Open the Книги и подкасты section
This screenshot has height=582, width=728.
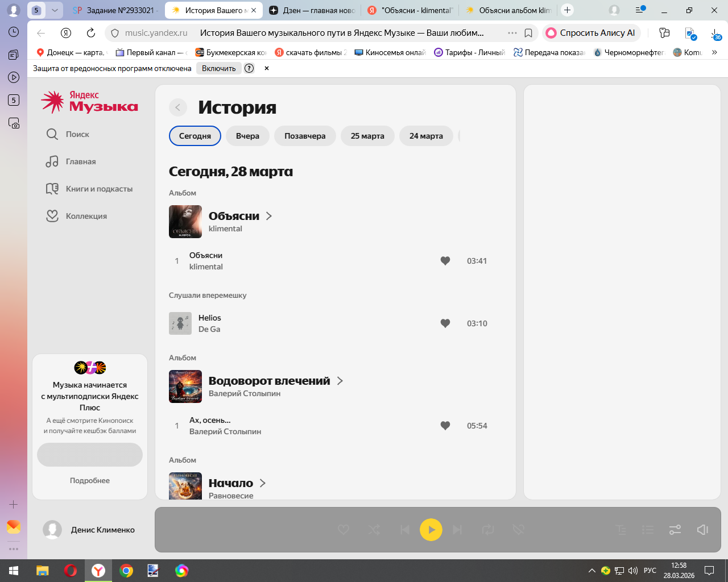pyautogui.click(x=89, y=189)
